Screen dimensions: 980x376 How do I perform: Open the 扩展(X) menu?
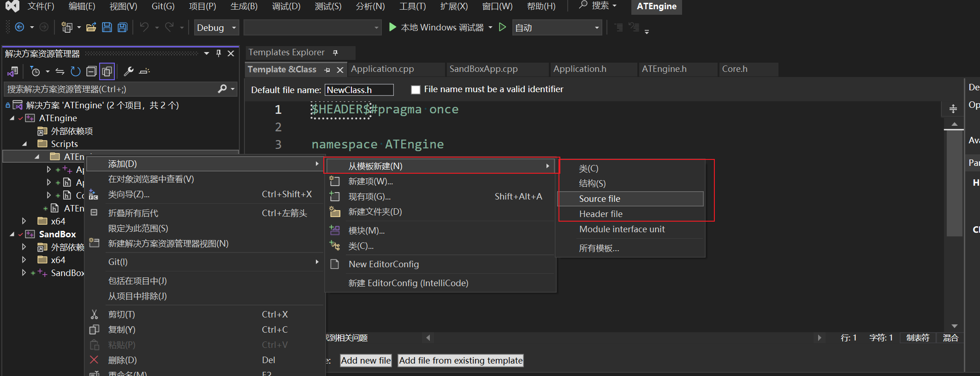click(x=454, y=6)
